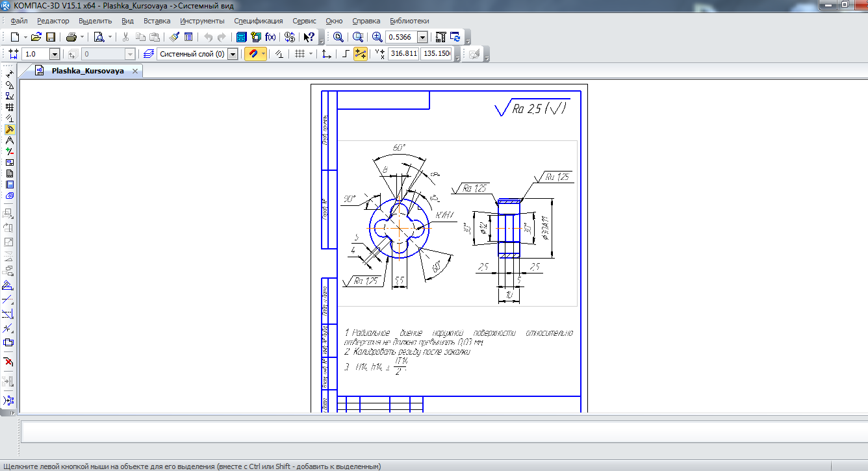Click the Property copy paintbrush icon
Screen dimensions: 868x471
pyautogui.click(x=174, y=37)
